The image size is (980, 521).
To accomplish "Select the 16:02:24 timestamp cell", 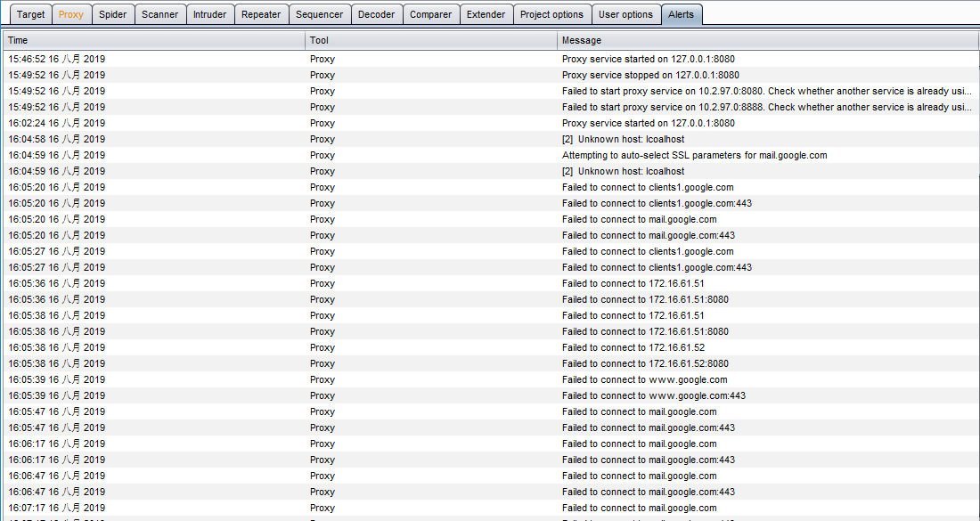I will (57, 123).
